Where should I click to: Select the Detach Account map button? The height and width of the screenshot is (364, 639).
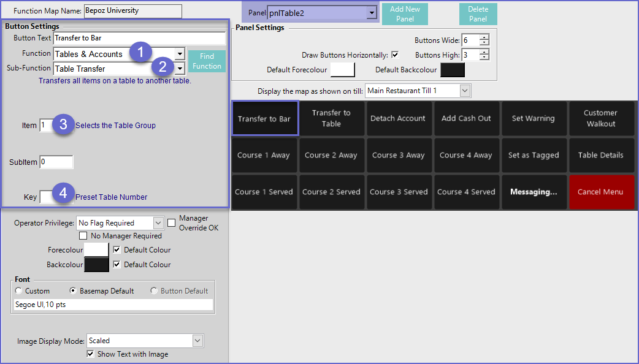[x=399, y=118]
